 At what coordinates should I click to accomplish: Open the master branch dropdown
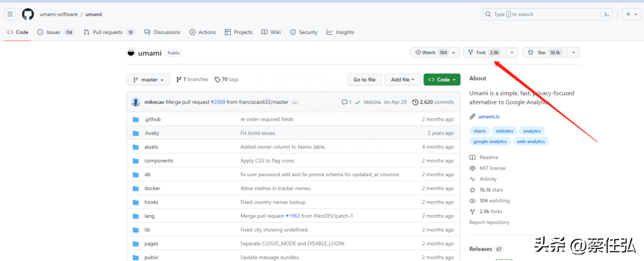coord(148,79)
